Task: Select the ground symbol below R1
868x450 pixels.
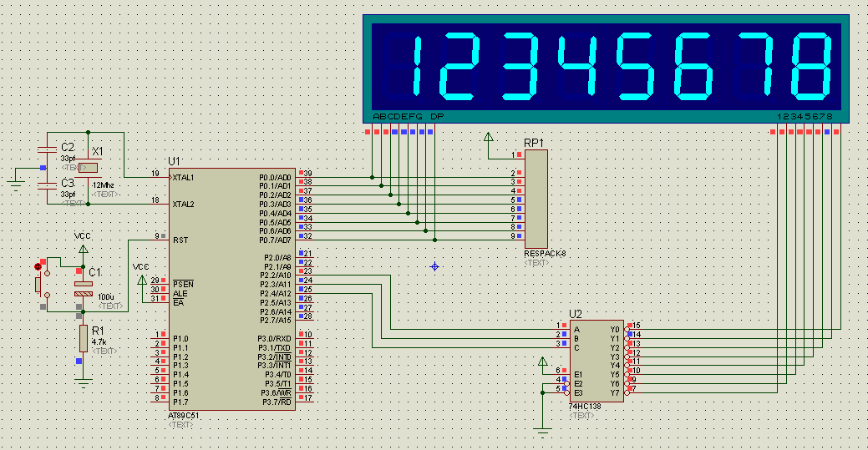Action: tap(83, 383)
